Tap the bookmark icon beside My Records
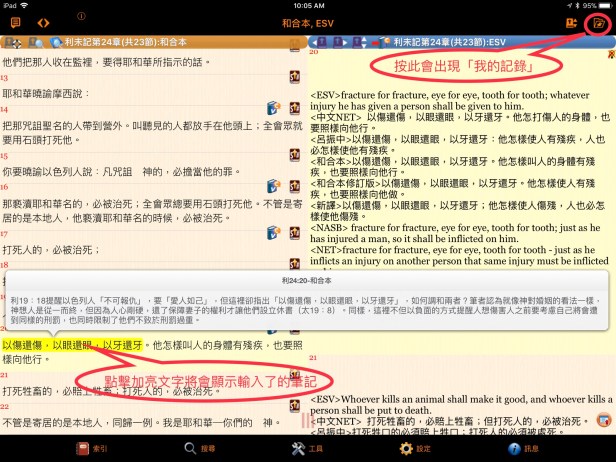 pos(571,22)
